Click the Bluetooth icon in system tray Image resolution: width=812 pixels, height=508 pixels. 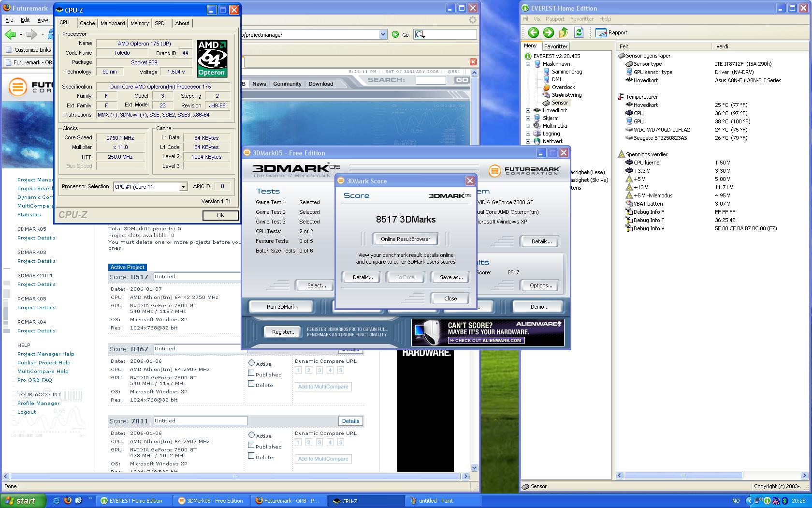(x=785, y=501)
